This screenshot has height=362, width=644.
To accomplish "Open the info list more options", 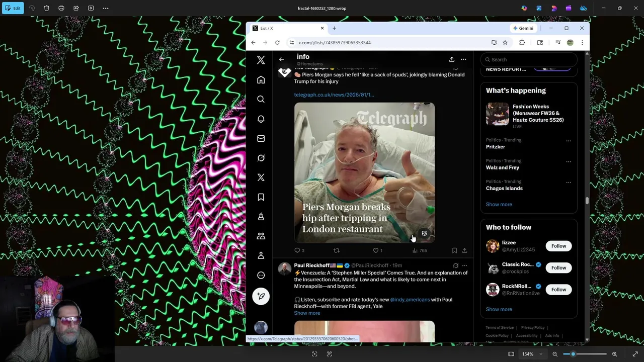I will coord(463,59).
